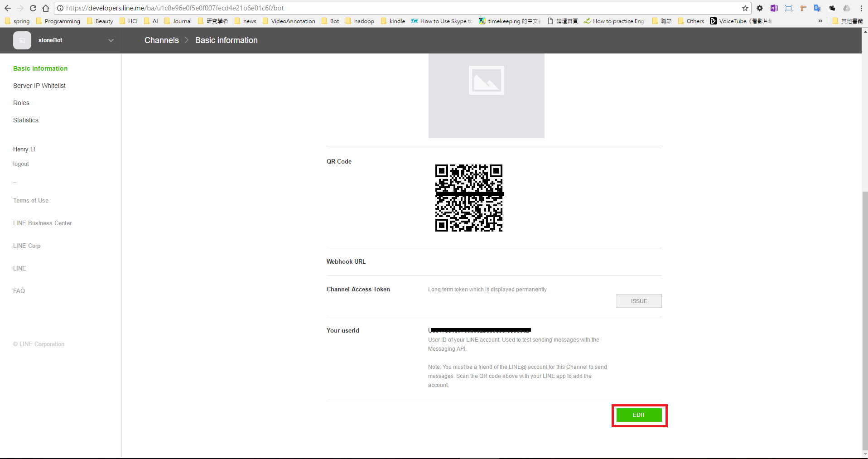Open the AI bookmark folder
The height and width of the screenshot is (459, 868).
[151, 21]
